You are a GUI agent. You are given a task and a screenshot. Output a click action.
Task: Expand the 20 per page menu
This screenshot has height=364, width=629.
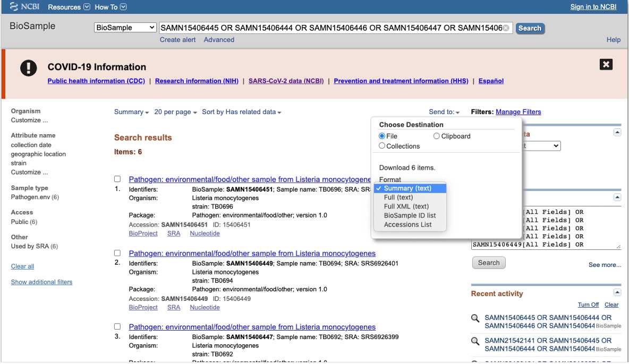point(175,112)
